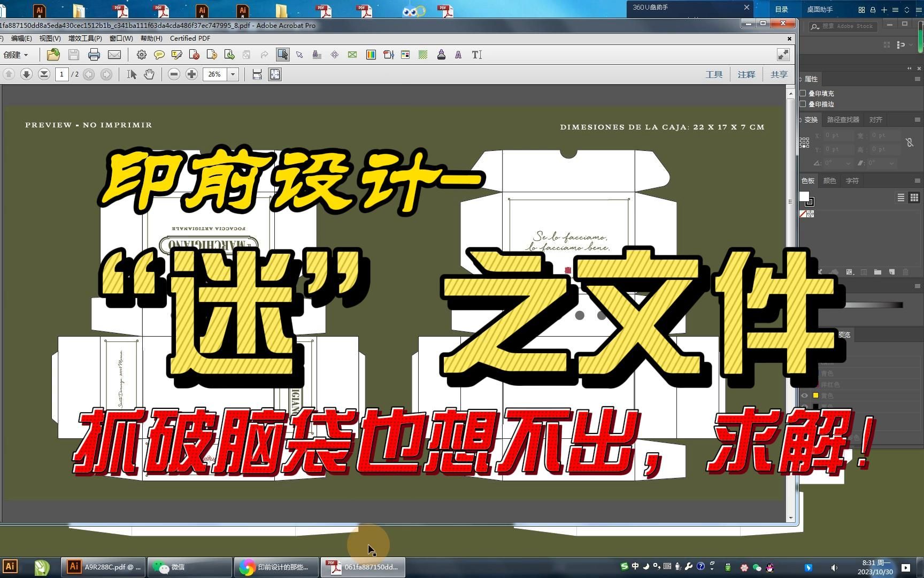Click the 搜索 Adobe Stock search field
Screen dimensions: 924x578
click(x=843, y=26)
